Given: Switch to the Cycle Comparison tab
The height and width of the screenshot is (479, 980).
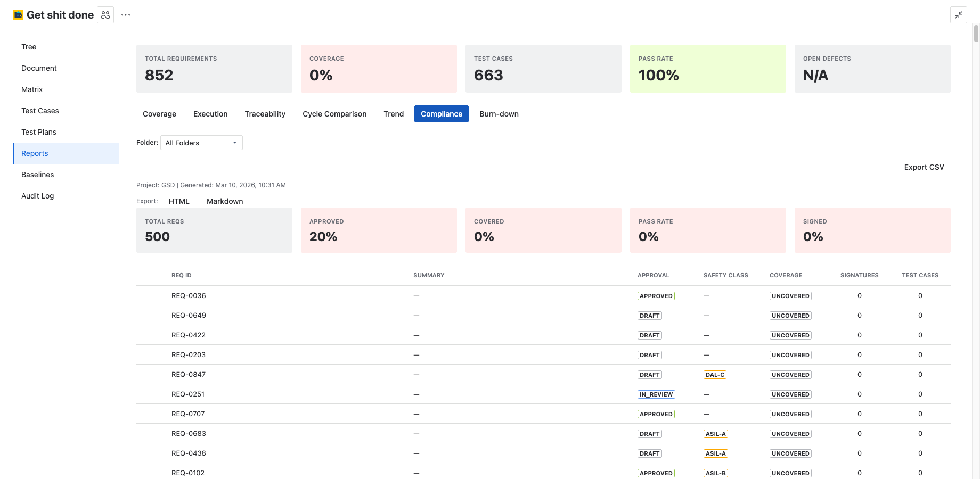Looking at the screenshot, I should 334,113.
